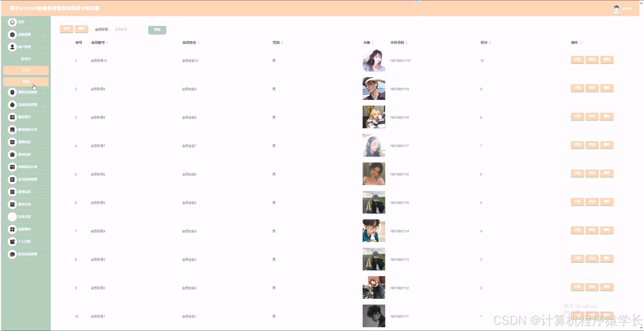Open the 教练 submenu item
Image resolution: width=644 pixels, height=331 pixels.
pos(26,82)
